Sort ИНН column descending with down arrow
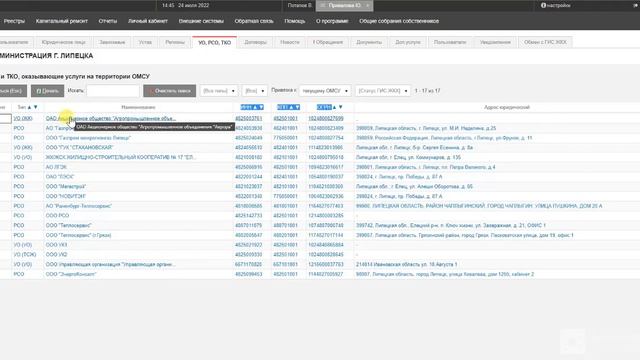This screenshot has width=640, height=360. [x=261, y=107]
